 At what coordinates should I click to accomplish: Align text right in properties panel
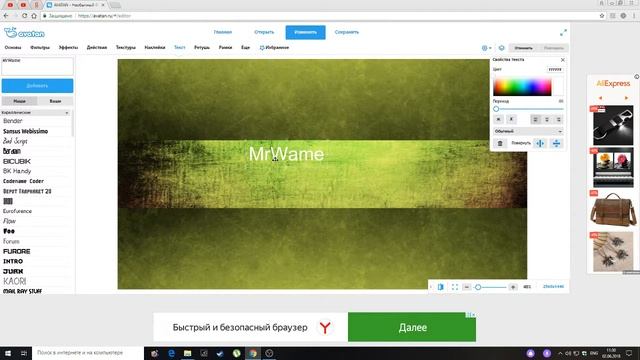pos(558,119)
